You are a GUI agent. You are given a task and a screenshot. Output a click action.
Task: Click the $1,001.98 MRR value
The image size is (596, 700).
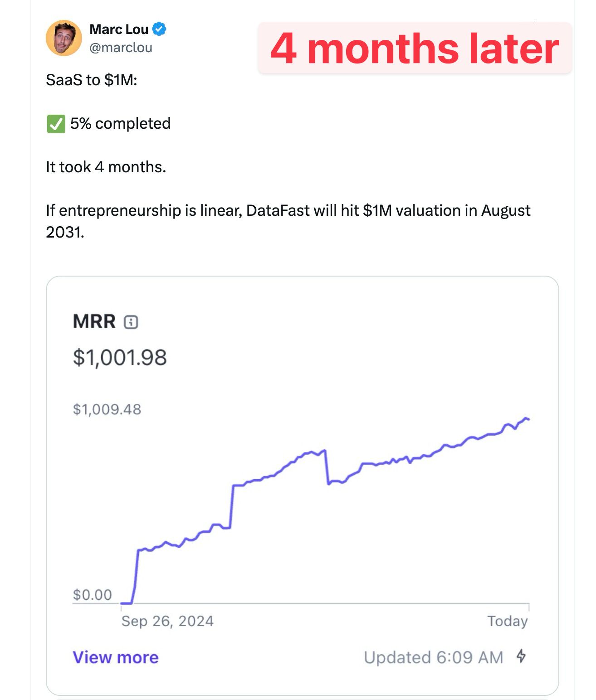pos(120,357)
